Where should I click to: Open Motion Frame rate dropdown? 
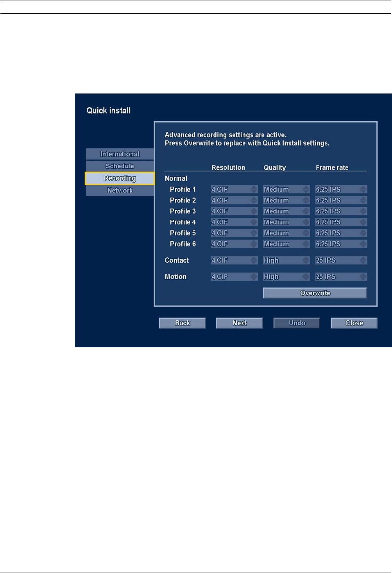(x=341, y=277)
